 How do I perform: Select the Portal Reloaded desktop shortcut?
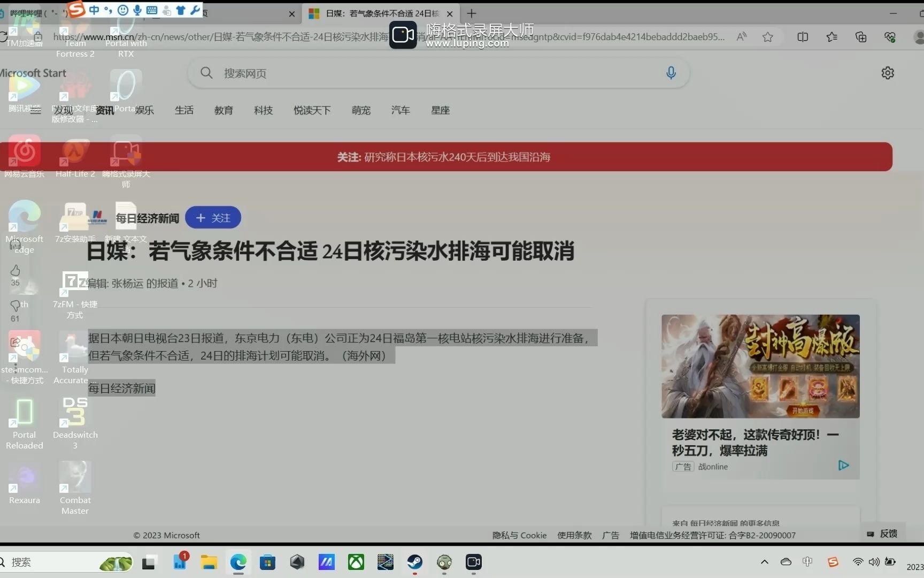point(24,423)
